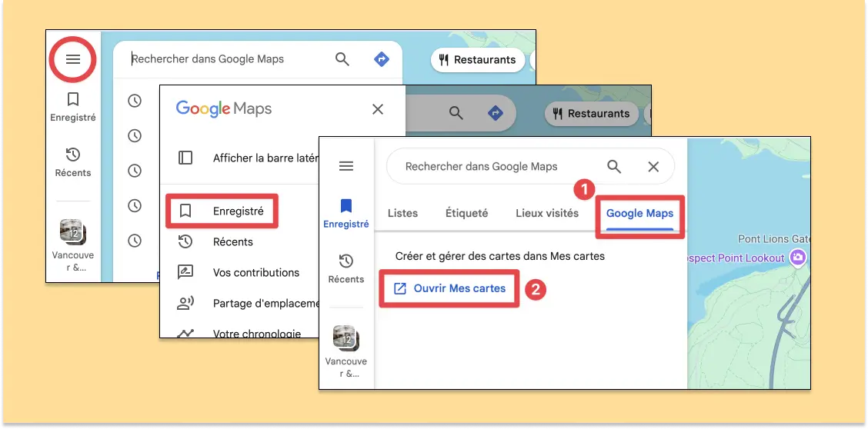Open Récents in front window sidebar
868x429 pixels.
pyautogui.click(x=346, y=268)
